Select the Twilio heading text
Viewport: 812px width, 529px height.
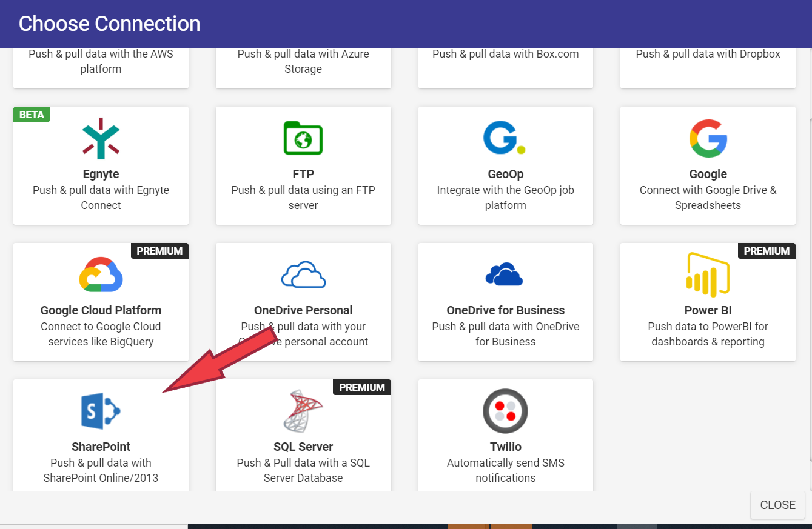pos(506,447)
